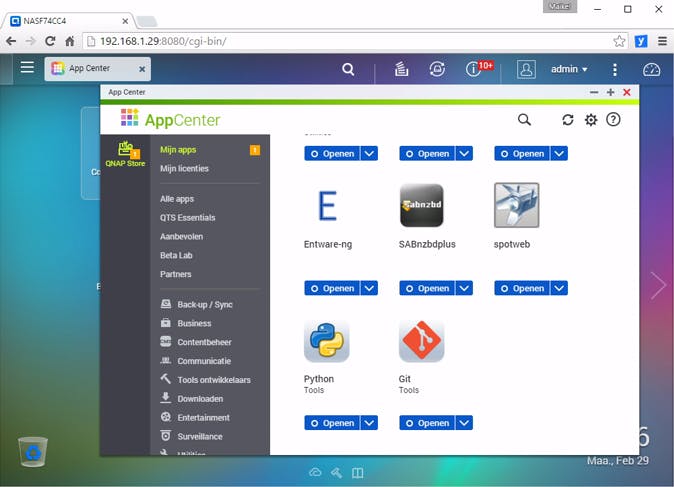Click the SABnzbdplus app icon

[x=421, y=205]
